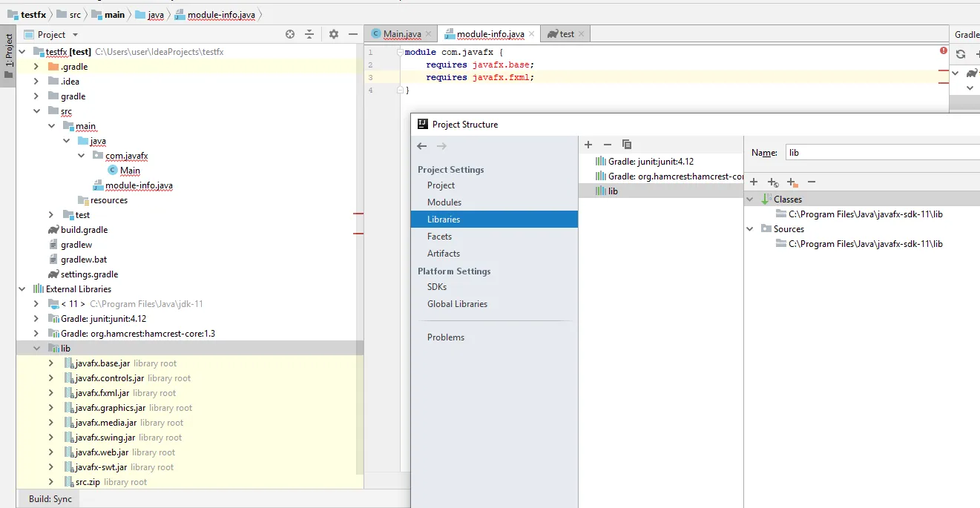Select Gradle: junit:junit:4.12 library in list

(x=661, y=162)
